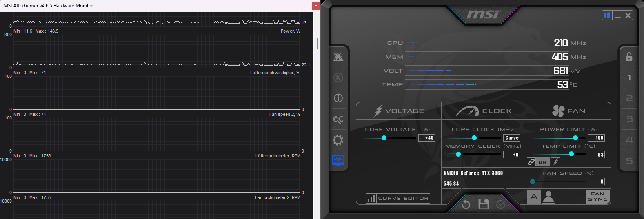Adjust the Fan Speed slider handle
This screenshot has width=644, height=219.
tap(533, 181)
